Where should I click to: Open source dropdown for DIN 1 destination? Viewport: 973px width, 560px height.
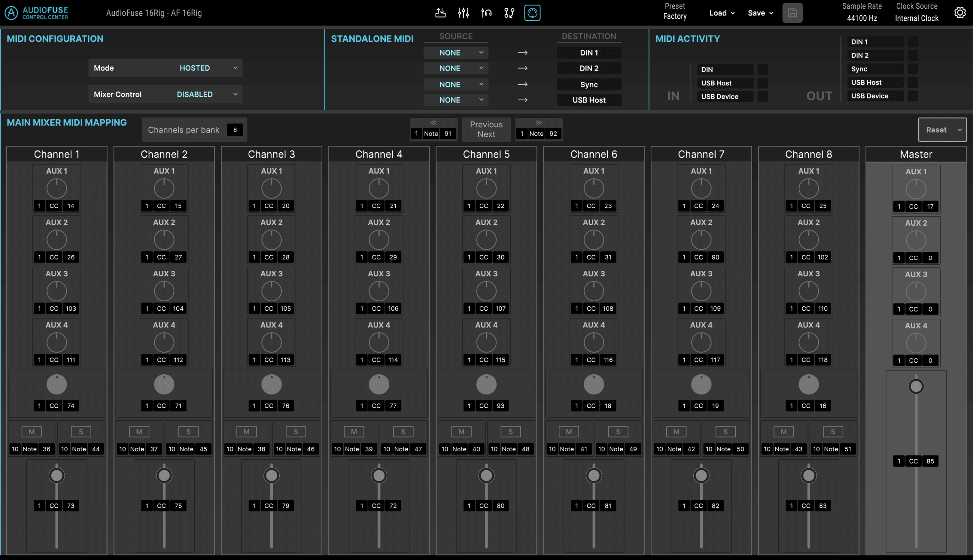[456, 53]
